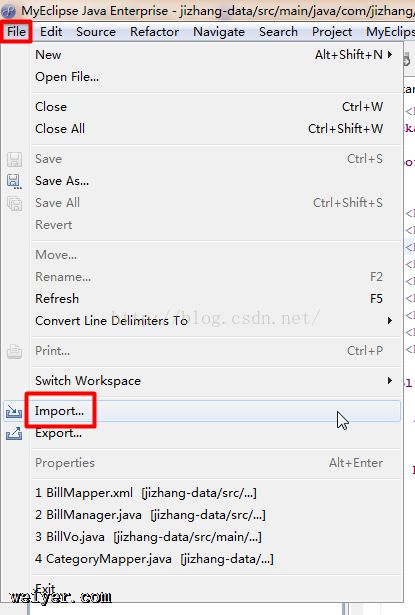
Task: Open the Source menu
Action: [x=96, y=32]
